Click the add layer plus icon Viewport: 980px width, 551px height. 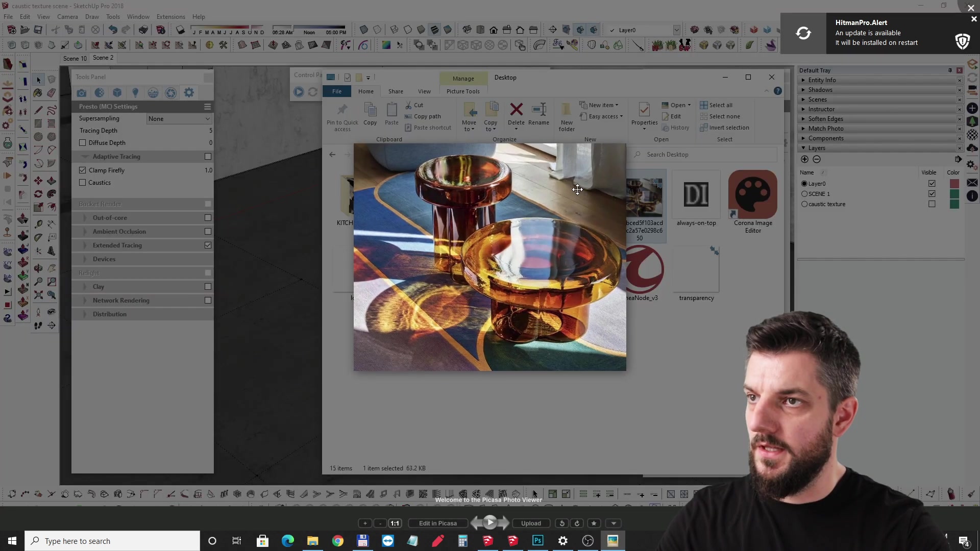(804, 159)
